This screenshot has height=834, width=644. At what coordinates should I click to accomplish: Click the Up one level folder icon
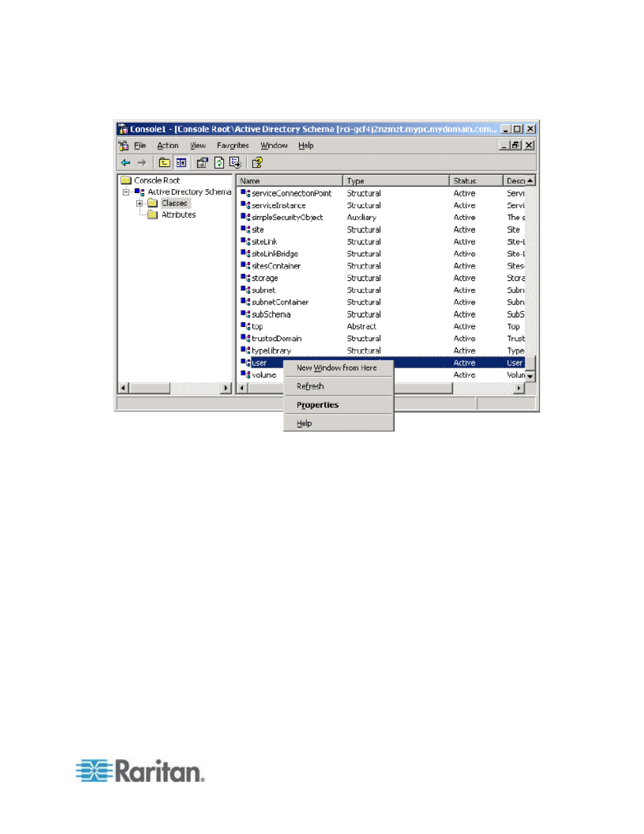(x=164, y=163)
